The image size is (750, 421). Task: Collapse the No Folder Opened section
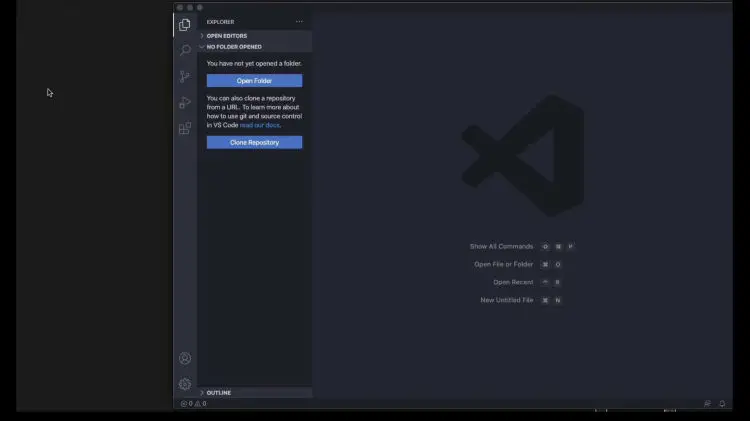[x=255, y=47]
